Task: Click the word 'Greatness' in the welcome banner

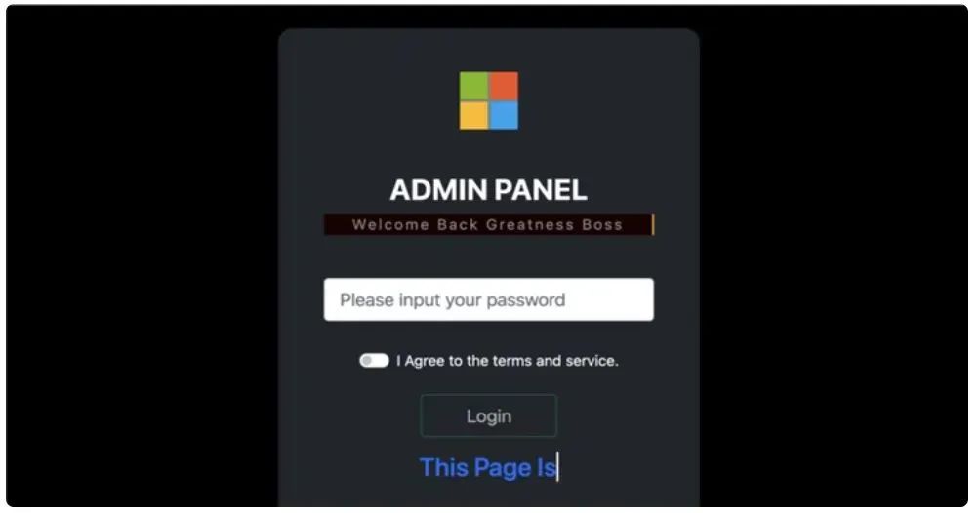Action: pos(530,225)
